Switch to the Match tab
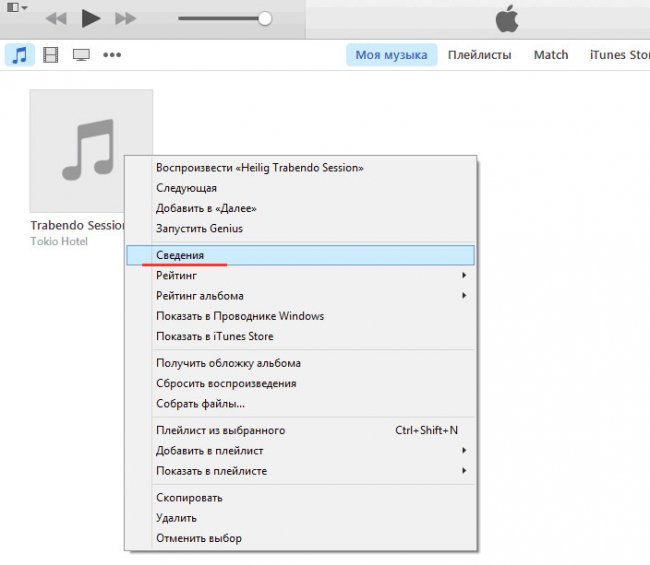The height and width of the screenshot is (565, 650). pos(550,55)
